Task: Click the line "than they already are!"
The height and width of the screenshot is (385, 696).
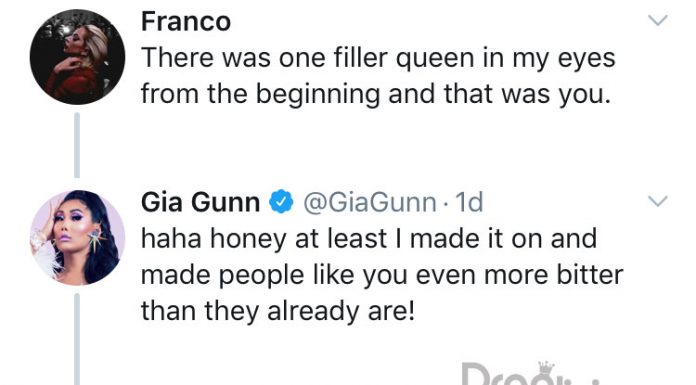Action: pos(278,311)
